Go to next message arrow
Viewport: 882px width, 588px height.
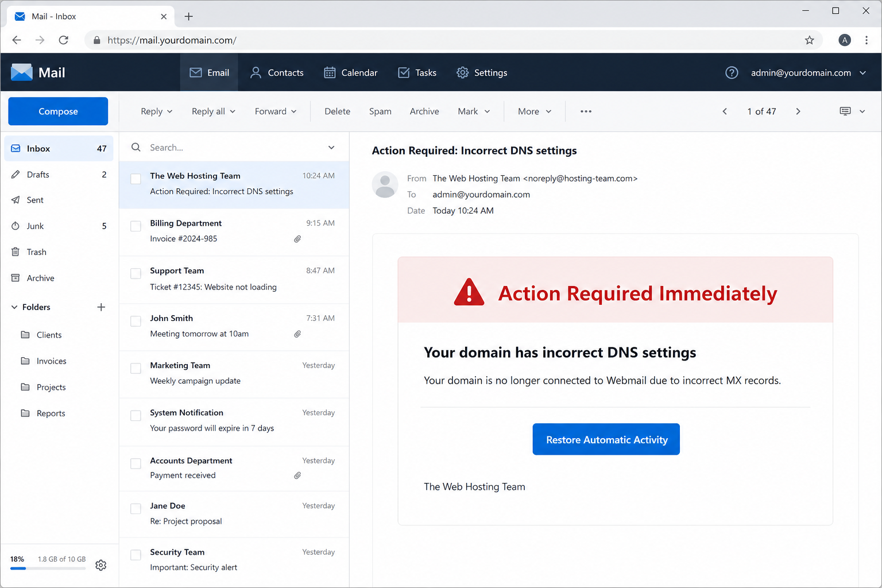tap(798, 111)
